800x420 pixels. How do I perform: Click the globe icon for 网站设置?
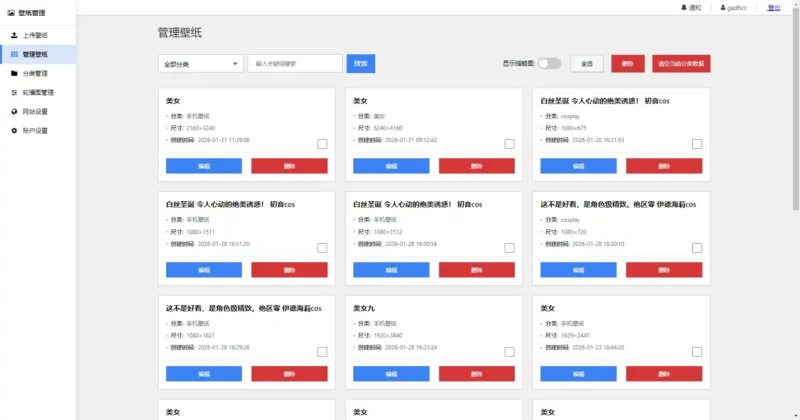[13, 111]
